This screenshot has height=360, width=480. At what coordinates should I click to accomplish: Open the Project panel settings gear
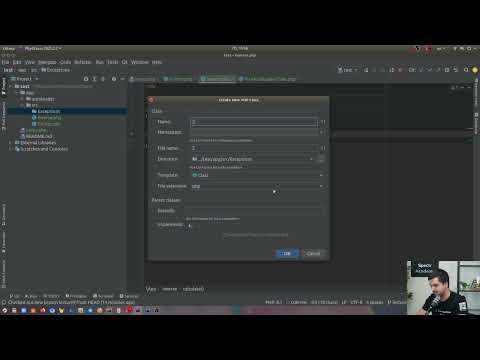tap(114, 79)
